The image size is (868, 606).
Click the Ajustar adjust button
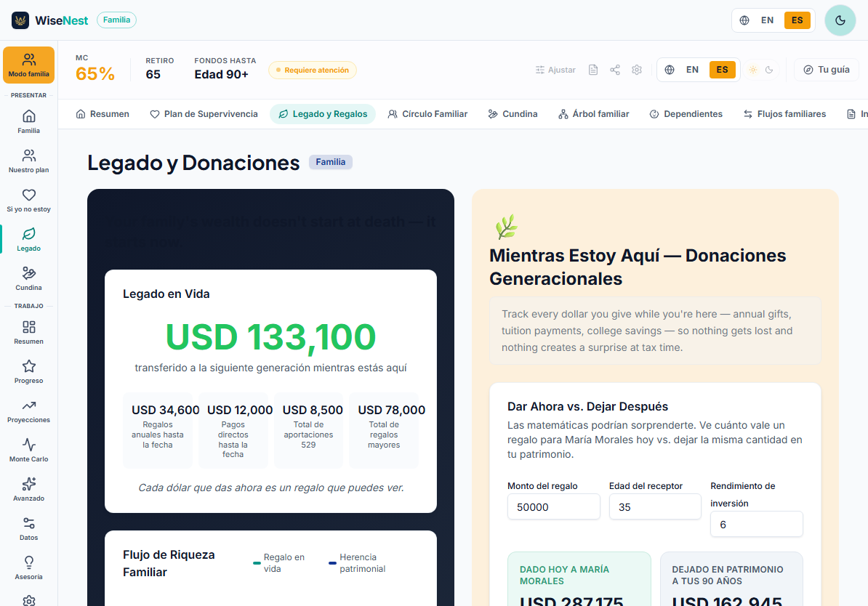tap(556, 70)
